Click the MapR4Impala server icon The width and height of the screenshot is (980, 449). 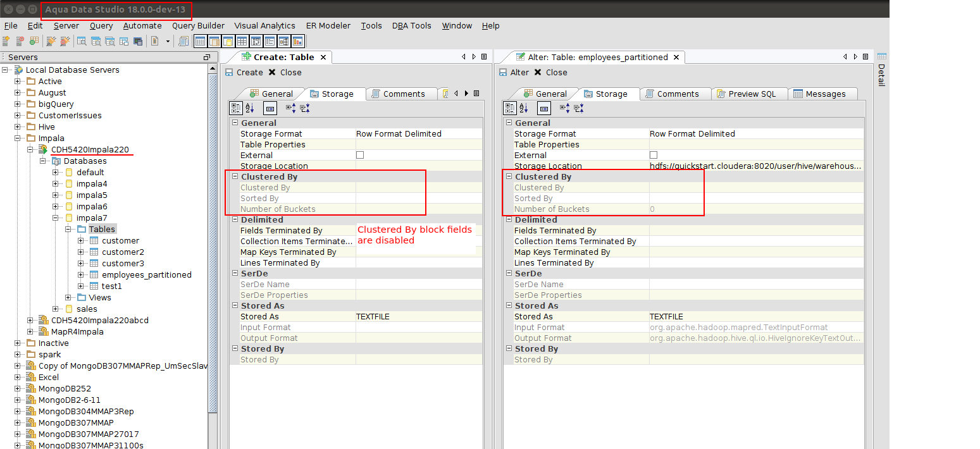44,331
